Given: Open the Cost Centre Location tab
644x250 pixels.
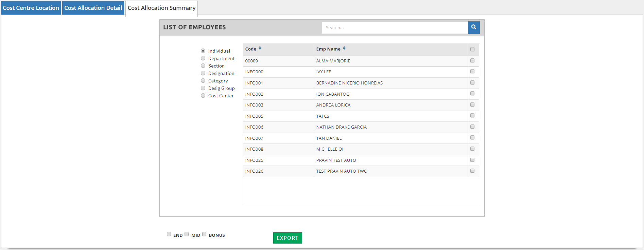Looking at the screenshot, I should pos(31,8).
